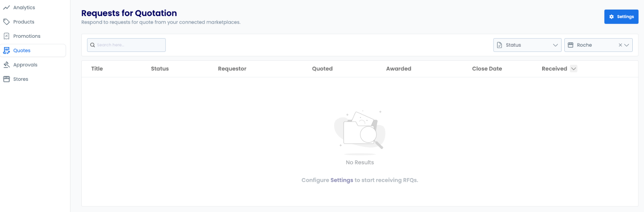Image resolution: width=644 pixels, height=212 pixels.
Task: Click the Analytics chart icon in sidebar
Action: tap(6, 8)
